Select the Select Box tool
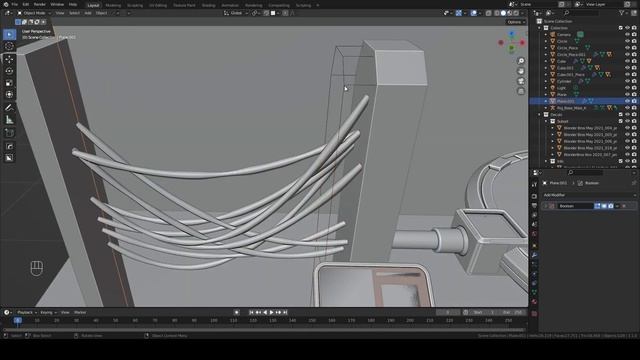This screenshot has height=360, width=640. click(9, 34)
